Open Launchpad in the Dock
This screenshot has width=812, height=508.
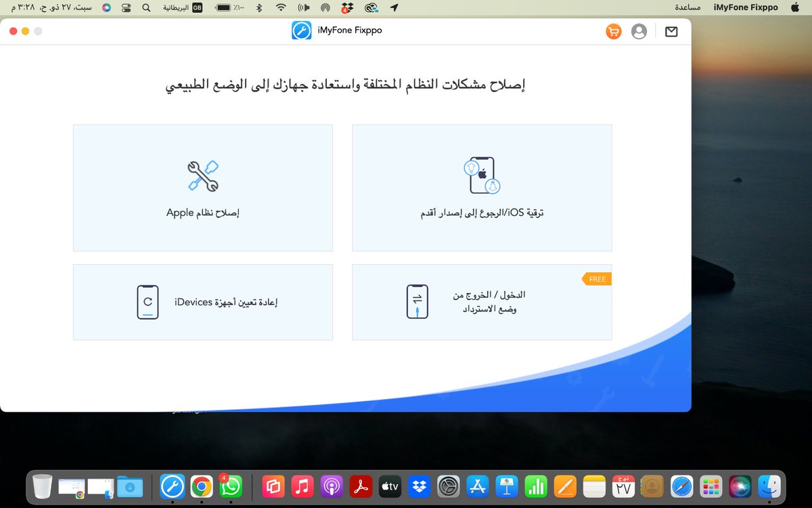coord(710,486)
